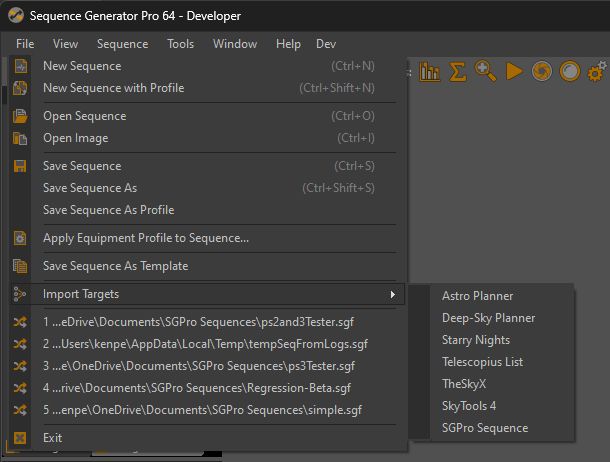Viewport: 610px width, 462px height.
Task: Open the View menu
Action: [65, 44]
